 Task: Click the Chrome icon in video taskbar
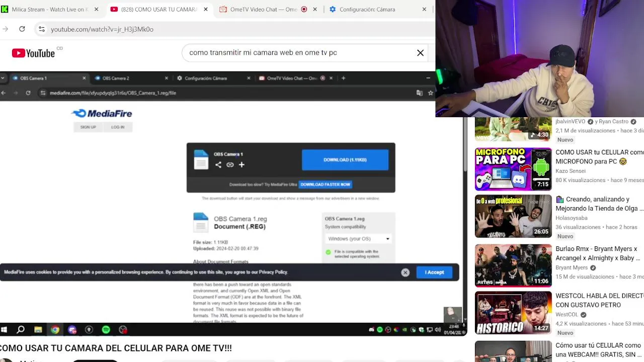(55, 330)
